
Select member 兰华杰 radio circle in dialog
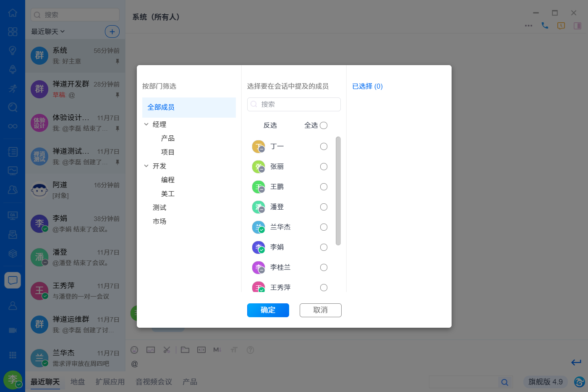(x=324, y=227)
